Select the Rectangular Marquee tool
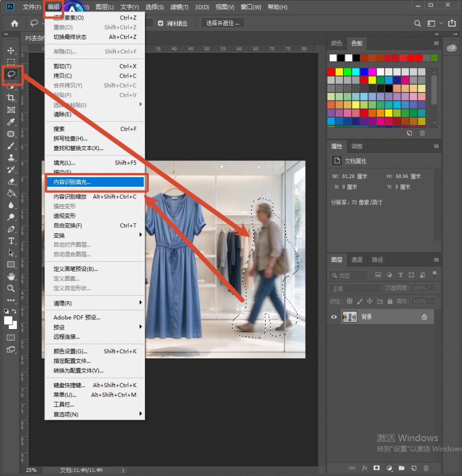This screenshot has height=476, width=462. click(11, 62)
